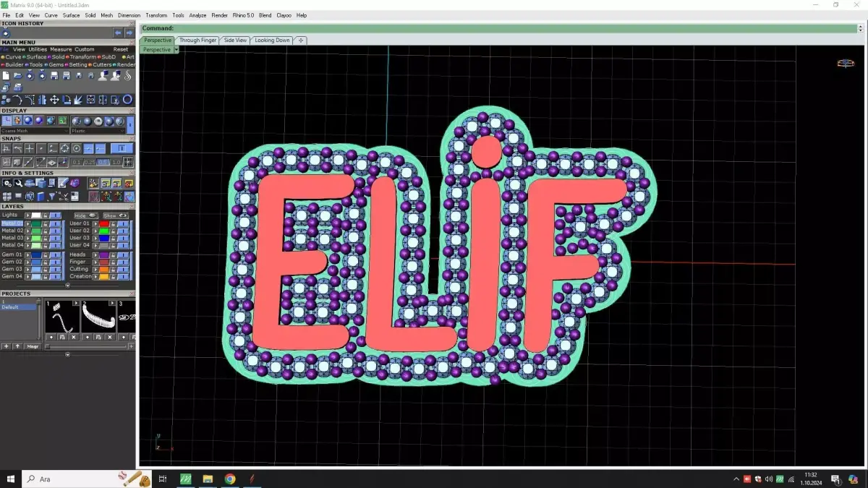Expand project 1 thumbnail arrow
868x488 pixels.
[x=75, y=303]
